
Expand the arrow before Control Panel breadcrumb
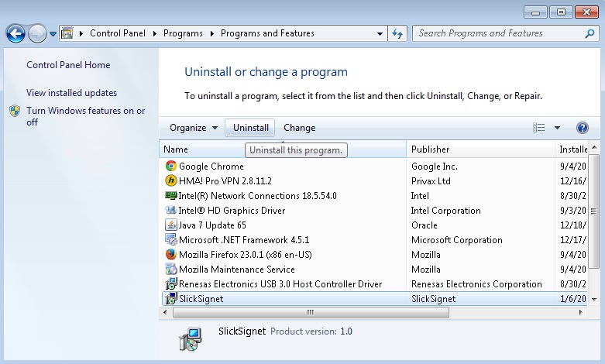(x=81, y=33)
